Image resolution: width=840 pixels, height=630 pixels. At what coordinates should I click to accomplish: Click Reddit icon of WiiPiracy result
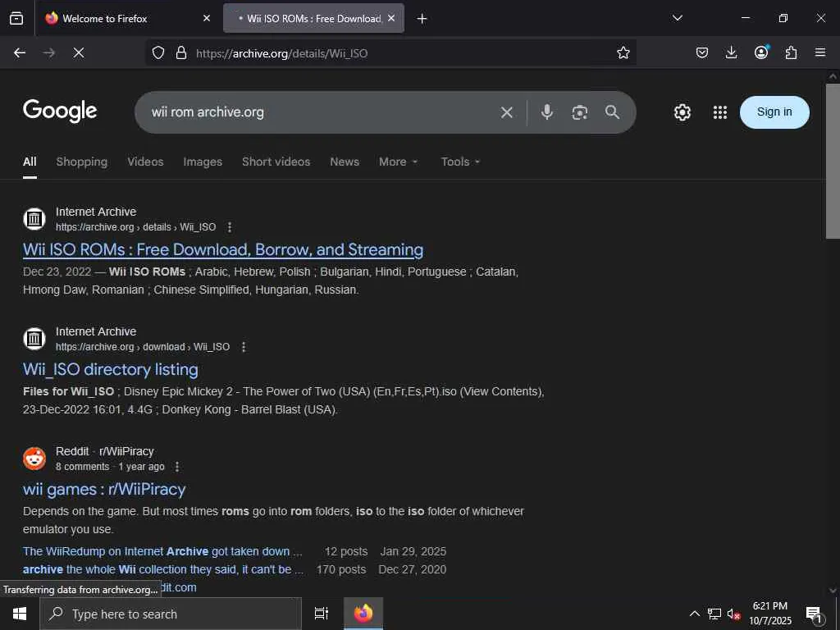34,459
